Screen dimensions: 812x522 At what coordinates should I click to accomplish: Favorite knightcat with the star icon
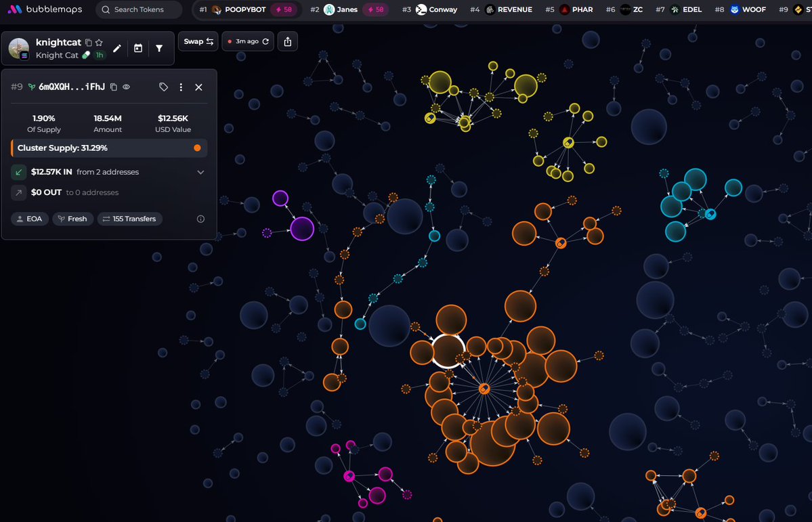tap(99, 43)
